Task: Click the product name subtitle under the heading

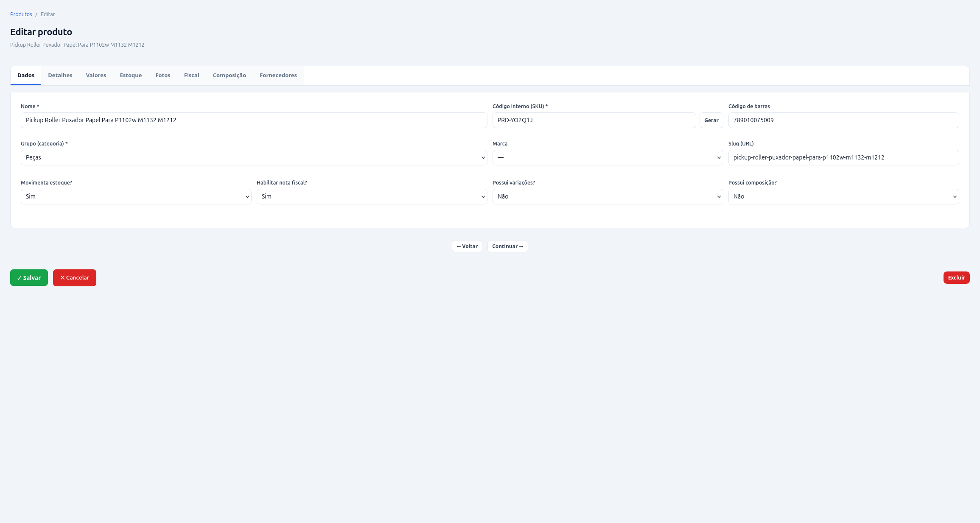Action: (77, 45)
